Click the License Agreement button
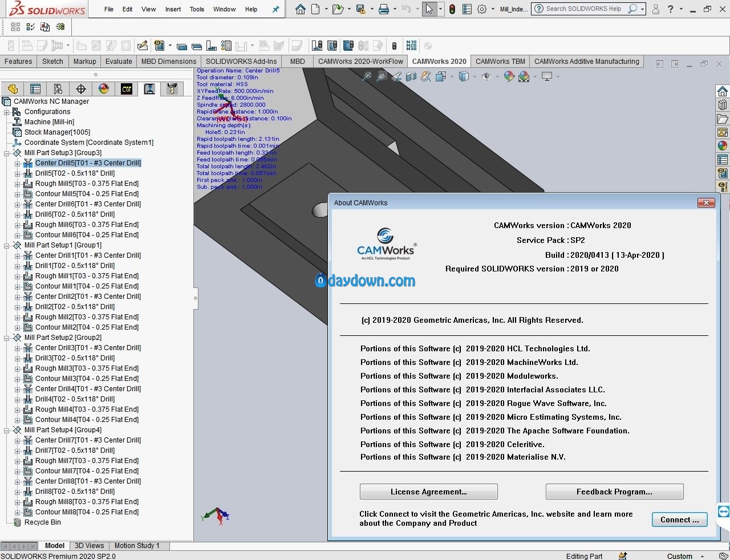The height and width of the screenshot is (560, 730). 429,492
